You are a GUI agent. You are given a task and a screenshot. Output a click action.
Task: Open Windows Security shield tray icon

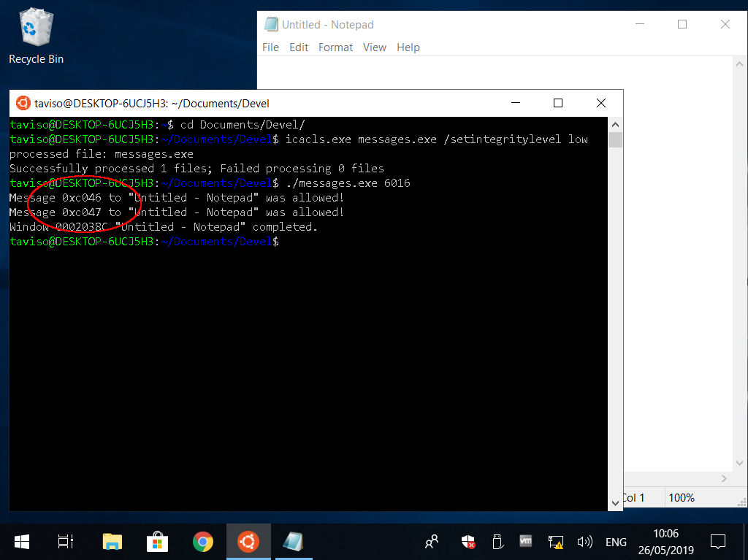coord(468,542)
